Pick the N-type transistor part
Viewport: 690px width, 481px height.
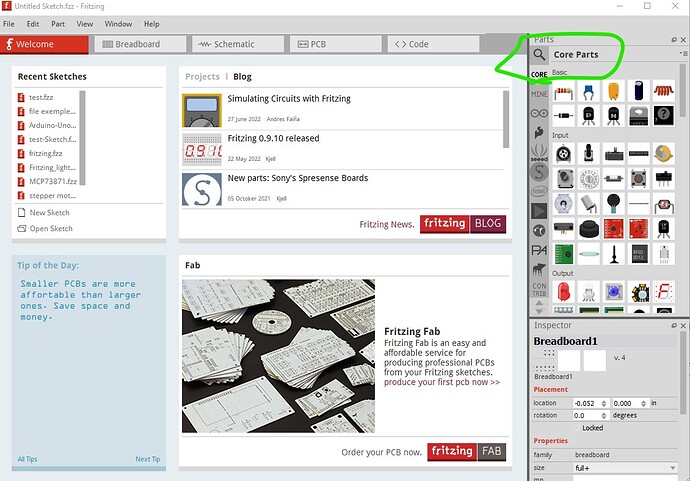(613, 116)
